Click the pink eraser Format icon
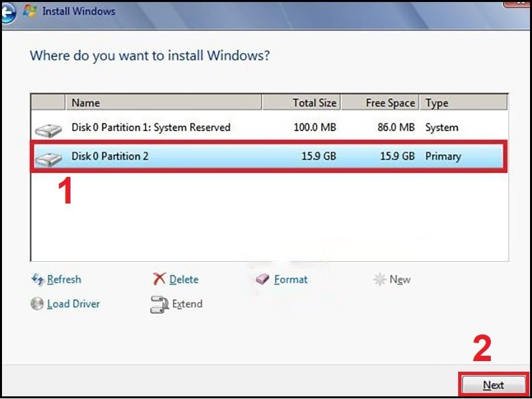 (x=263, y=280)
